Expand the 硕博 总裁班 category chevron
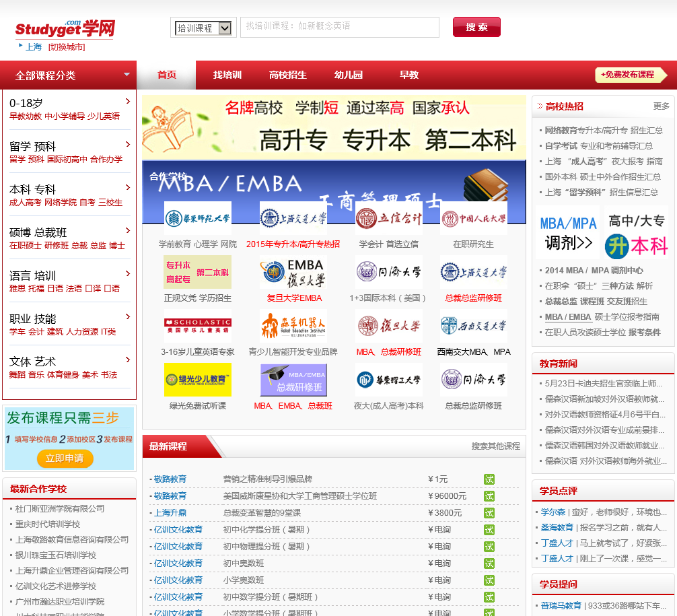This screenshot has height=616, width=677. (128, 230)
